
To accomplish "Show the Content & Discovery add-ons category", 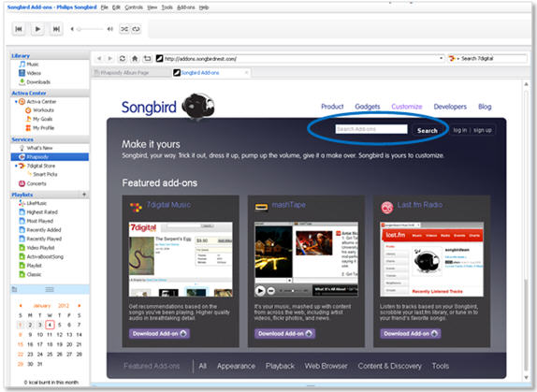I will pyautogui.click(x=389, y=366).
